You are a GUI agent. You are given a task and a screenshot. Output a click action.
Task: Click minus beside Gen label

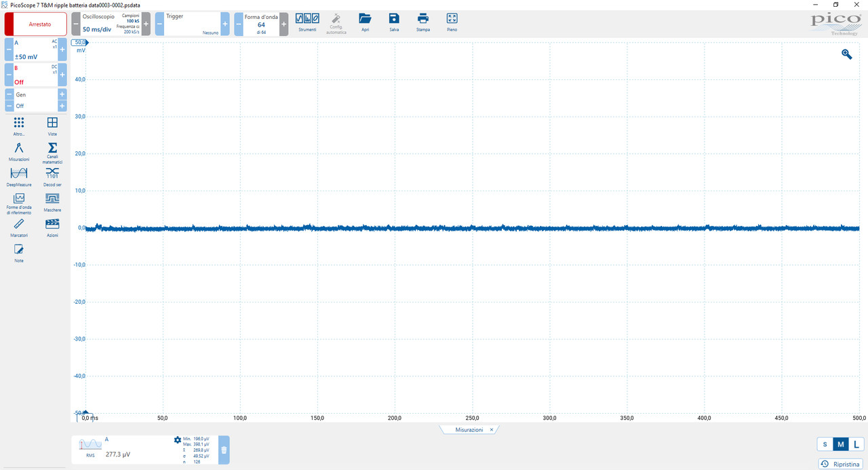pos(9,95)
